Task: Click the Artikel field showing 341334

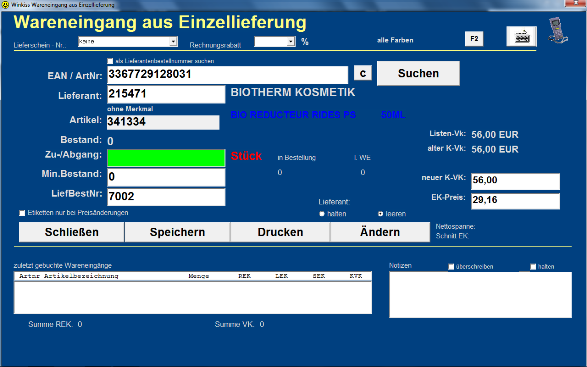Action: 163,122
